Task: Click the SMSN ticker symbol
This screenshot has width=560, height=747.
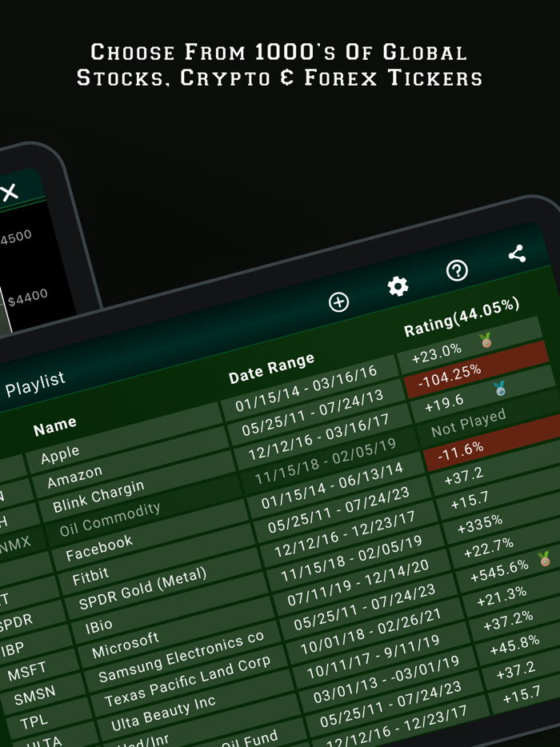Action: tap(34, 696)
